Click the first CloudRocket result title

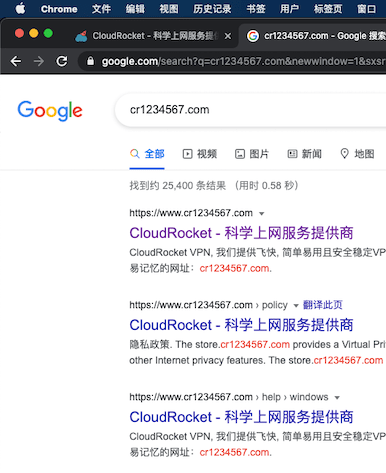(241, 233)
